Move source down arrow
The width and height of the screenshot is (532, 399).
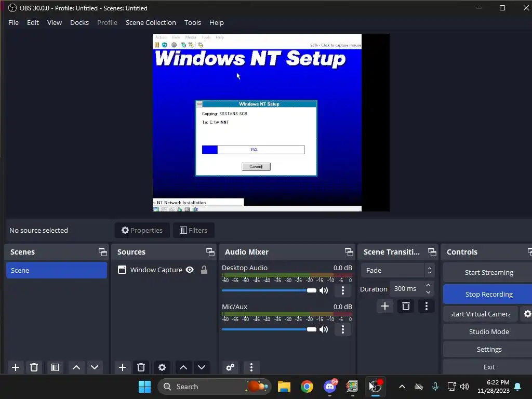coord(202,367)
